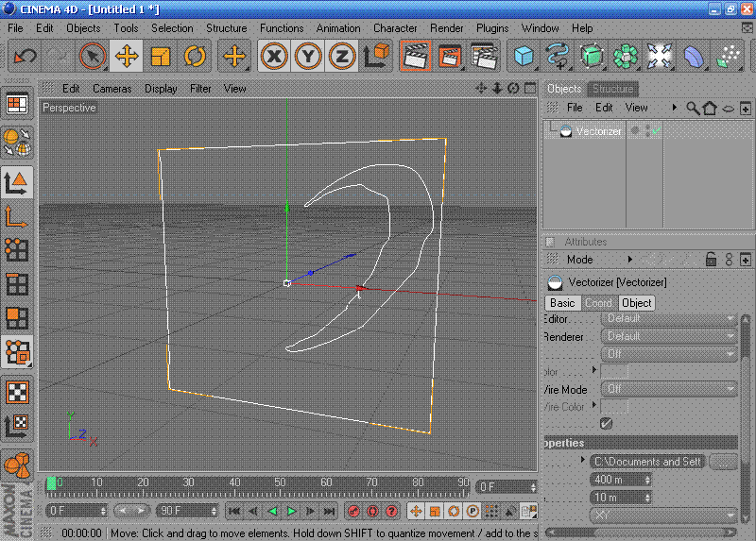Select the Vectorizer object in Objects list
The height and width of the screenshot is (541, 756).
click(x=598, y=131)
